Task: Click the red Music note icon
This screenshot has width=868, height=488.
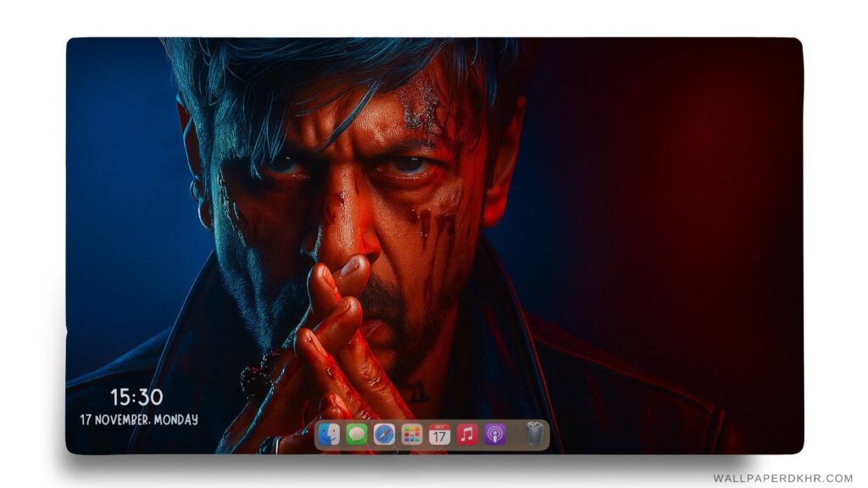Action: [x=467, y=435]
